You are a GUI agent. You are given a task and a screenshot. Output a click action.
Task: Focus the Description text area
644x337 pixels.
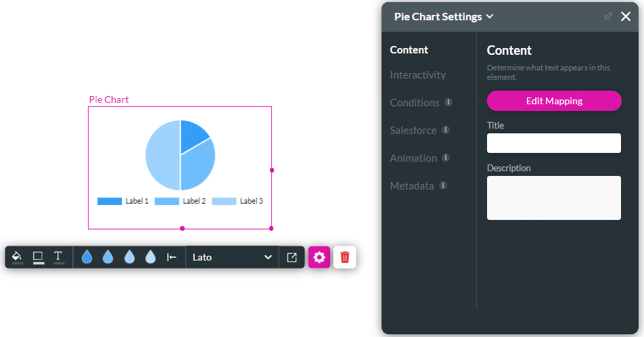pos(553,198)
